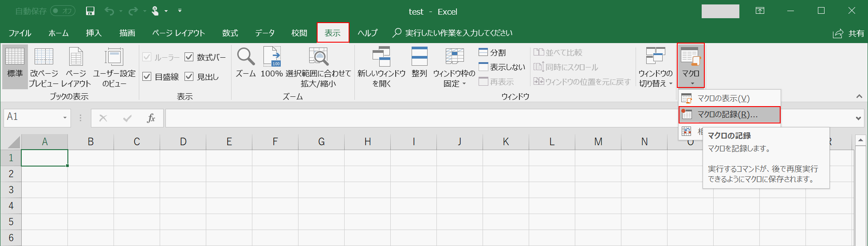Switch to the 数式 tab
Viewport: 868px width, 246px height.
(230, 33)
